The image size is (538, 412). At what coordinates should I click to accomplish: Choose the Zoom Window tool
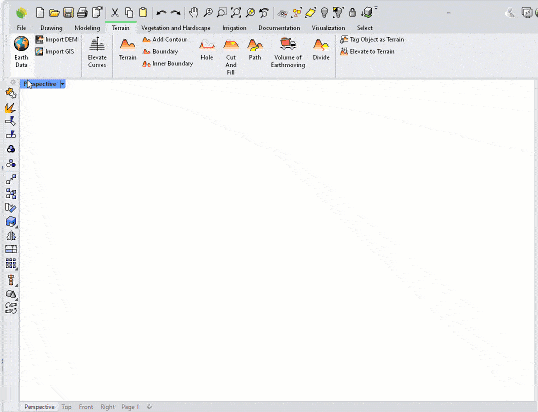pos(222,13)
